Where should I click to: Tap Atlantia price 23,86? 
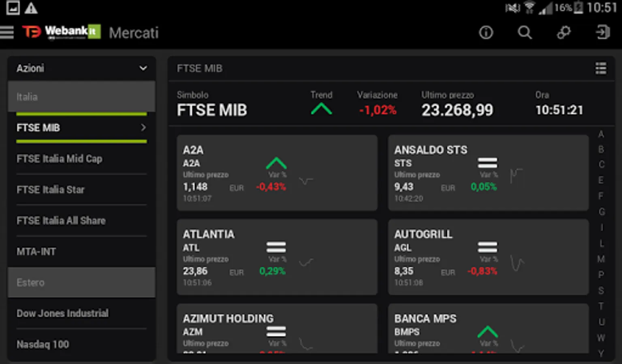pos(195,271)
